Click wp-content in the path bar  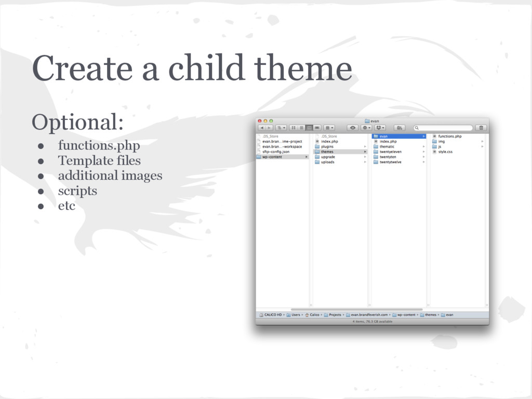[x=404, y=315]
